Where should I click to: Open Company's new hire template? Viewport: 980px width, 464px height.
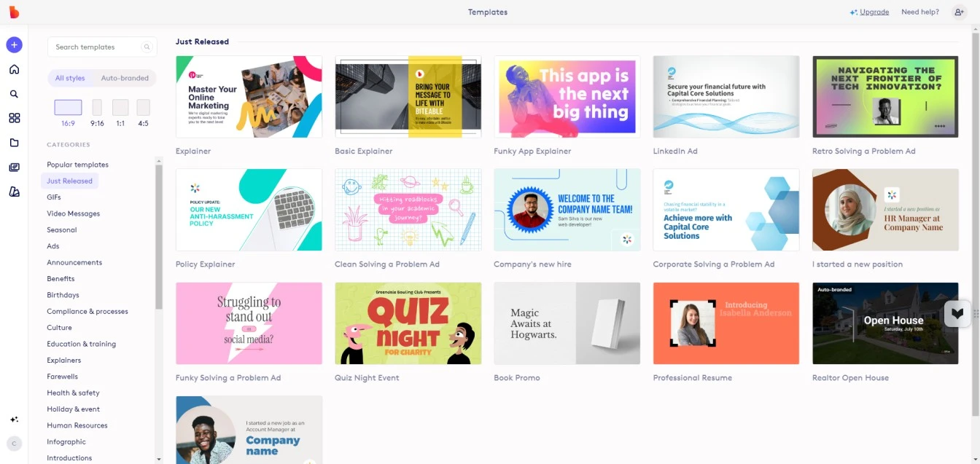click(567, 210)
